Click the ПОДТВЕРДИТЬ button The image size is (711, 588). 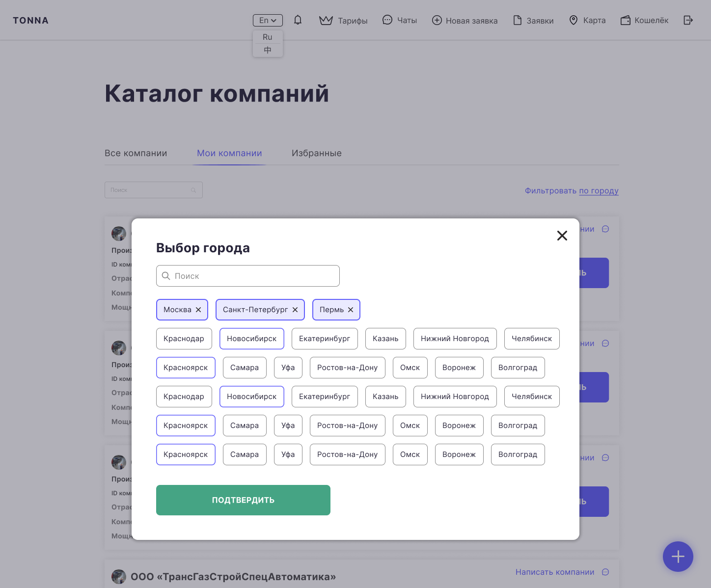tap(243, 500)
